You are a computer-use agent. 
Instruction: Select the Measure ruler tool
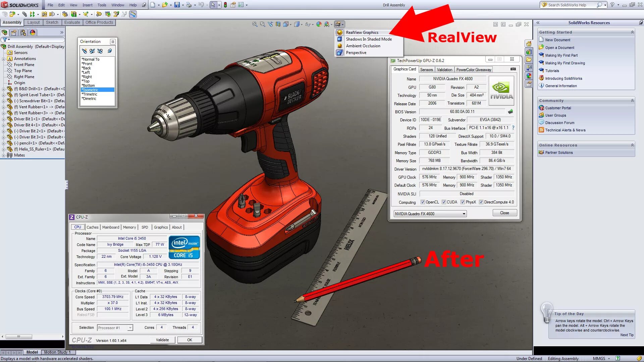[133, 14]
